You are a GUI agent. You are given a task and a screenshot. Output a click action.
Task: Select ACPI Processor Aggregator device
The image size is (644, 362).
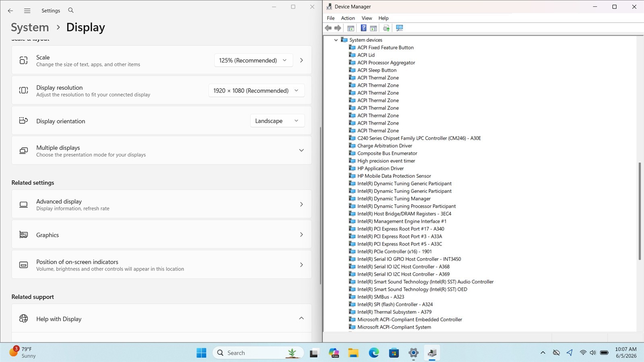tap(386, 63)
